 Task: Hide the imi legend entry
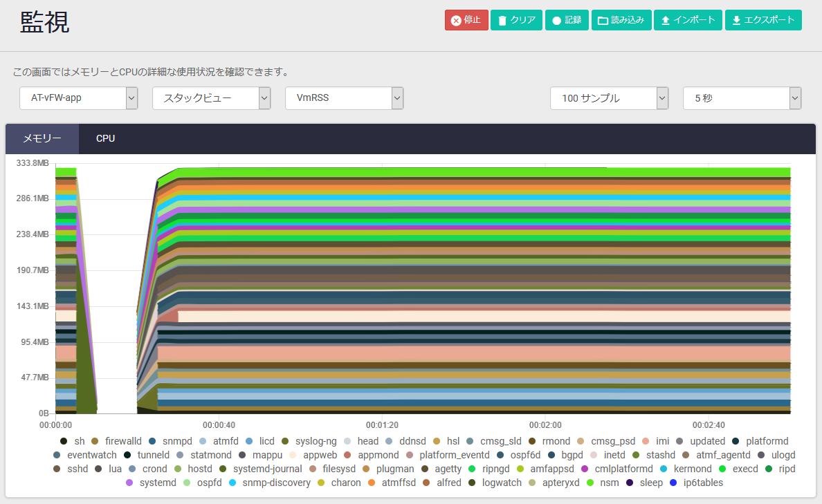tap(656, 441)
